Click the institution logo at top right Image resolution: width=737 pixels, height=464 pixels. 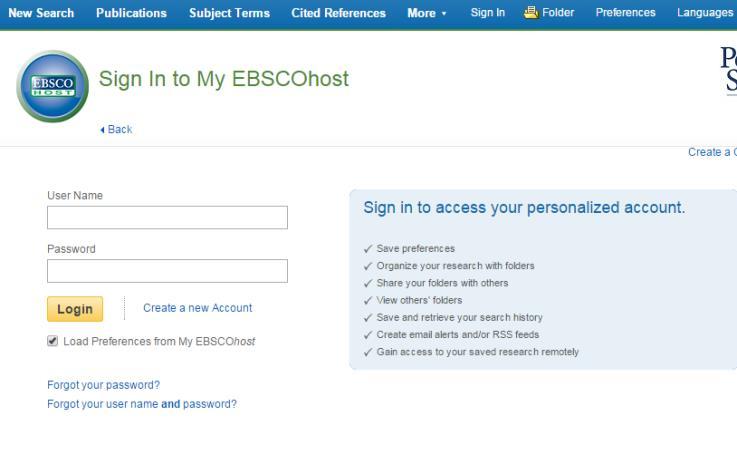tap(728, 70)
